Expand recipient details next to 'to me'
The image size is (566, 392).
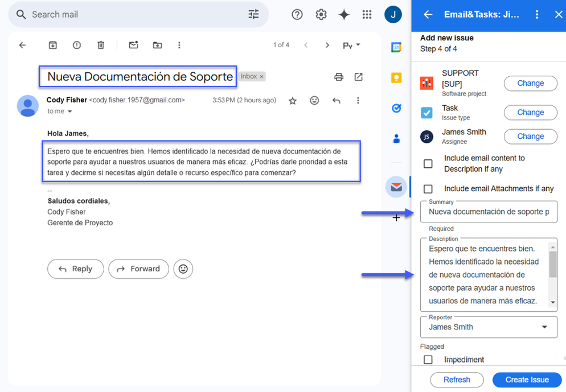tap(71, 112)
